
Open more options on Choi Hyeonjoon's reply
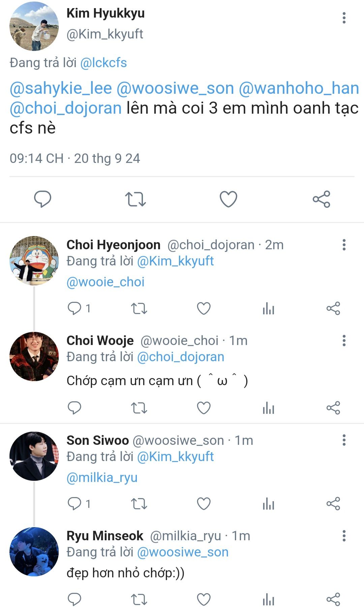click(344, 245)
